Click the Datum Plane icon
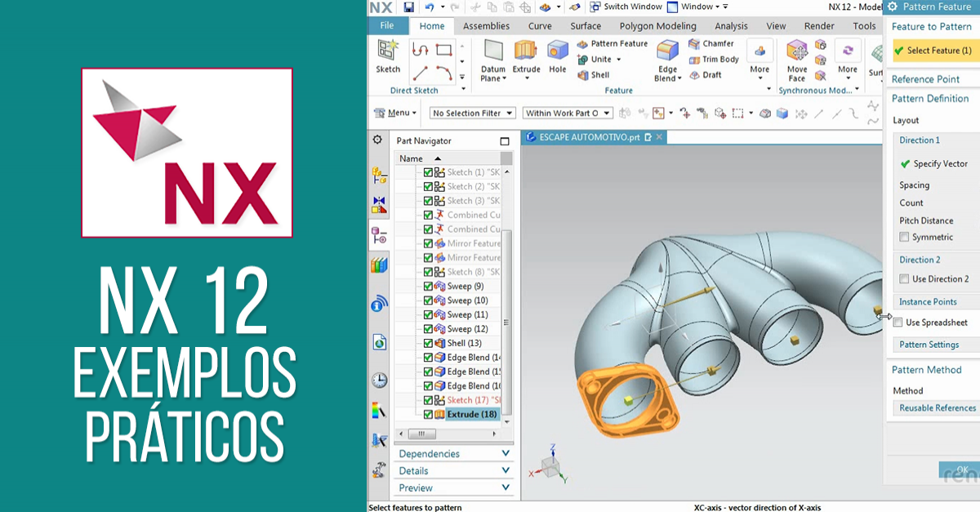The width and height of the screenshot is (980, 512). 493,52
